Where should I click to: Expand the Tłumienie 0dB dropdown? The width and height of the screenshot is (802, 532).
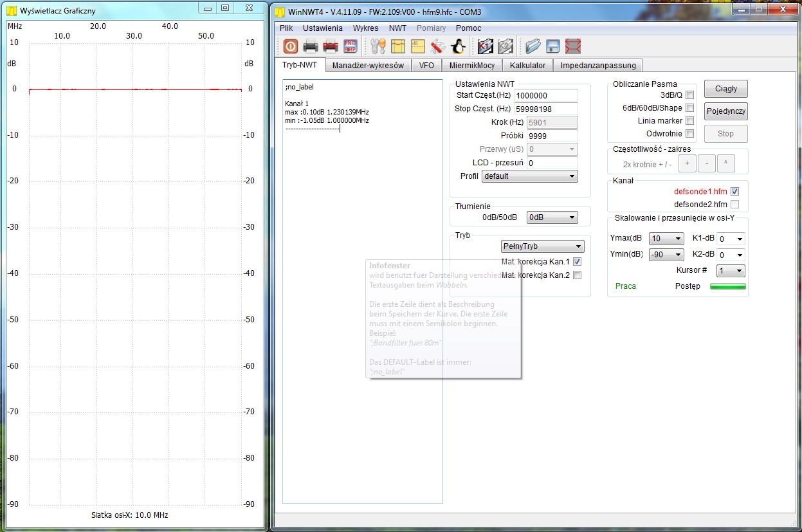click(551, 217)
